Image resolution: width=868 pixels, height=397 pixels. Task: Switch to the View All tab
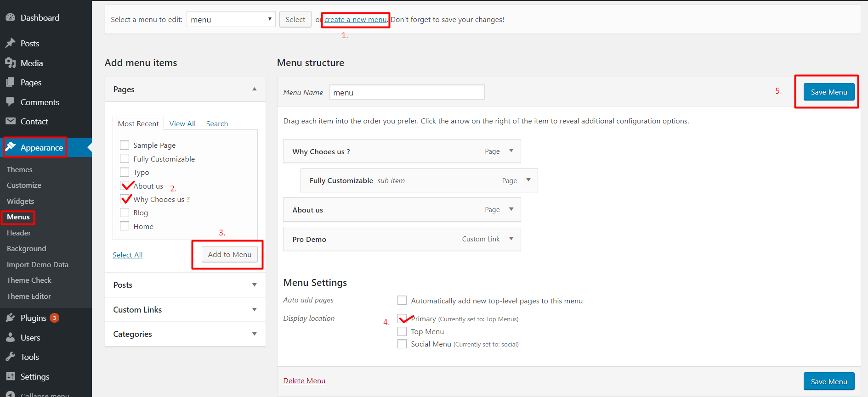pyautogui.click(x=182, y=123)
